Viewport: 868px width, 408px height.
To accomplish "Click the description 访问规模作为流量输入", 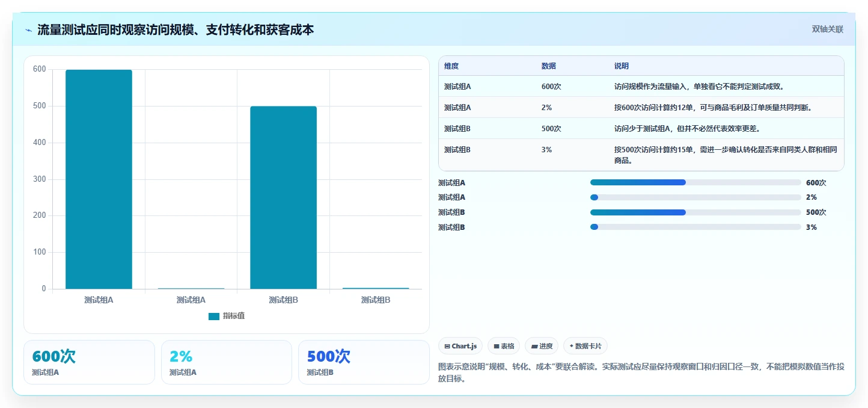I will tap(699, 87).
